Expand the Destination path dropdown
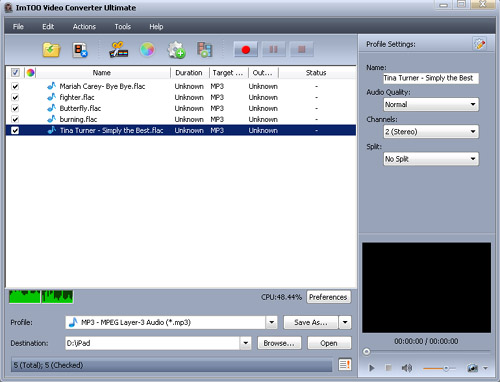 click(246, 343)
